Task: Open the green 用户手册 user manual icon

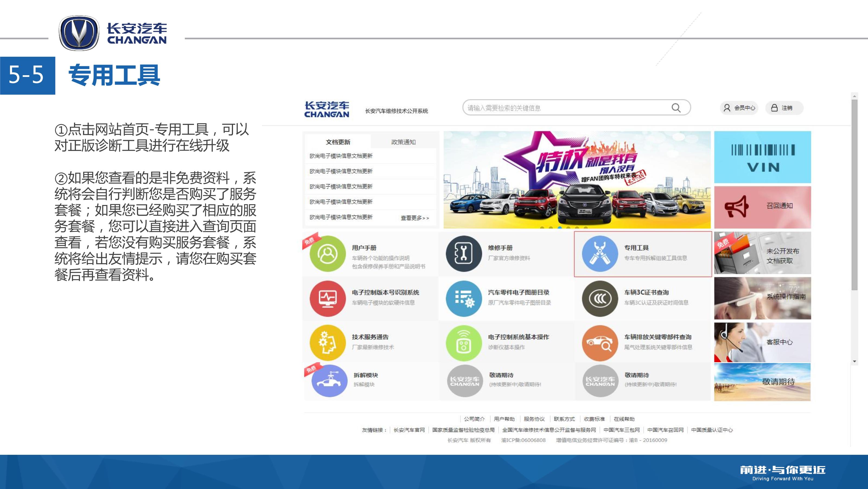Action: click(x=327, y=254)
